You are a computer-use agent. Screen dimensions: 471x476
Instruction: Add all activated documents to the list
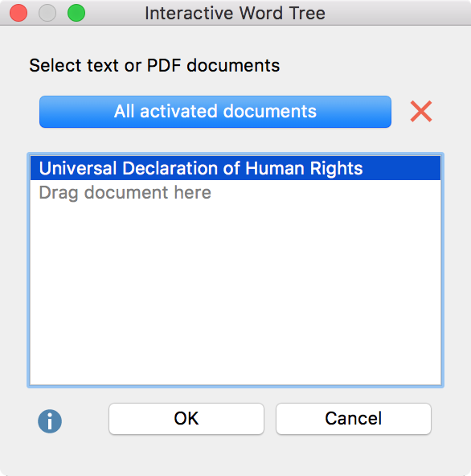[x=215, y=112]
